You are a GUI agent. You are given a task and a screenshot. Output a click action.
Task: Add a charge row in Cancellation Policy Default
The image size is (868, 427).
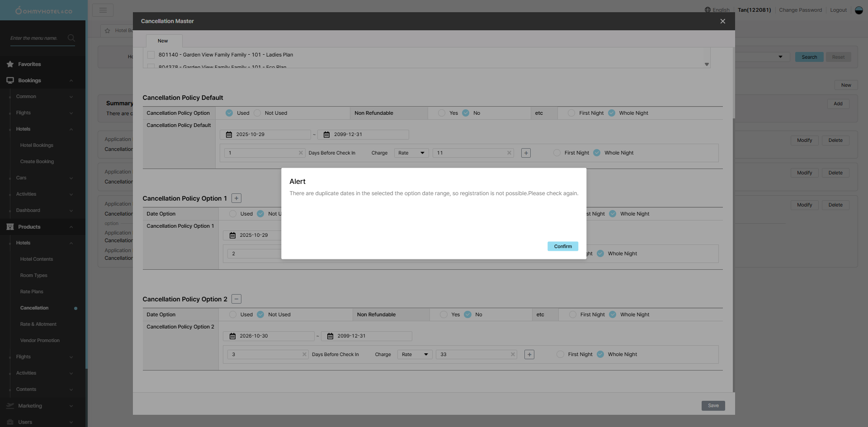click(x=526, y=153)
